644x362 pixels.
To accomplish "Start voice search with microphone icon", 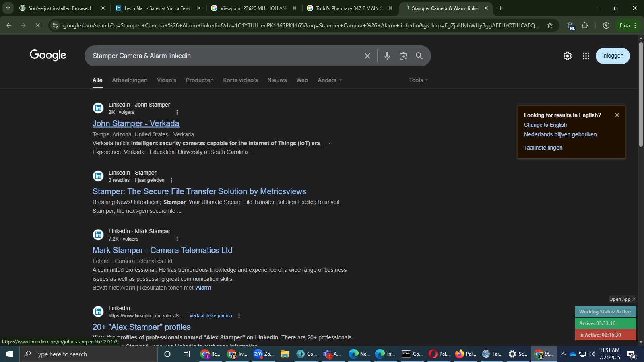I will pyautogui.click(x=387, y=56).
